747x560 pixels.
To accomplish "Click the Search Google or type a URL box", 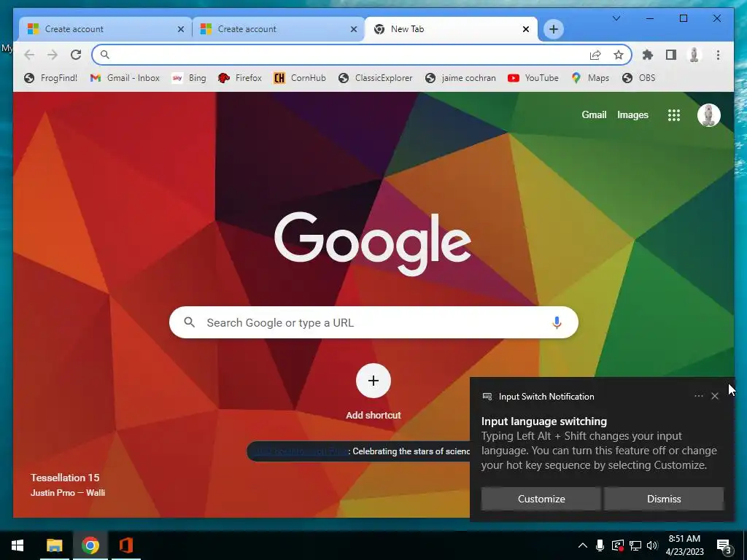I will click(373, 322).
